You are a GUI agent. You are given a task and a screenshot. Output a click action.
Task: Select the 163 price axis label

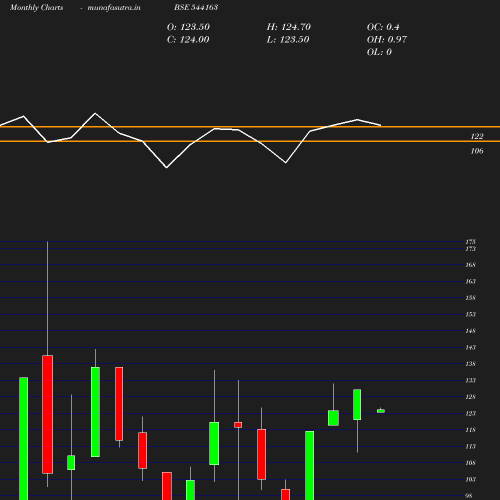pyautogui.click(x=471, y=282)
